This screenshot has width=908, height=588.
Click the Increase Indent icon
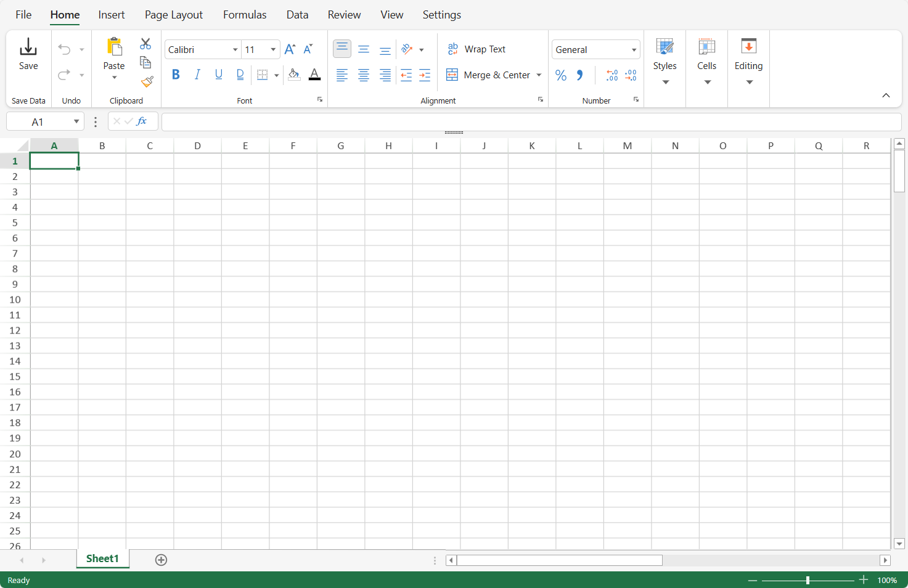tap(425, 75)
